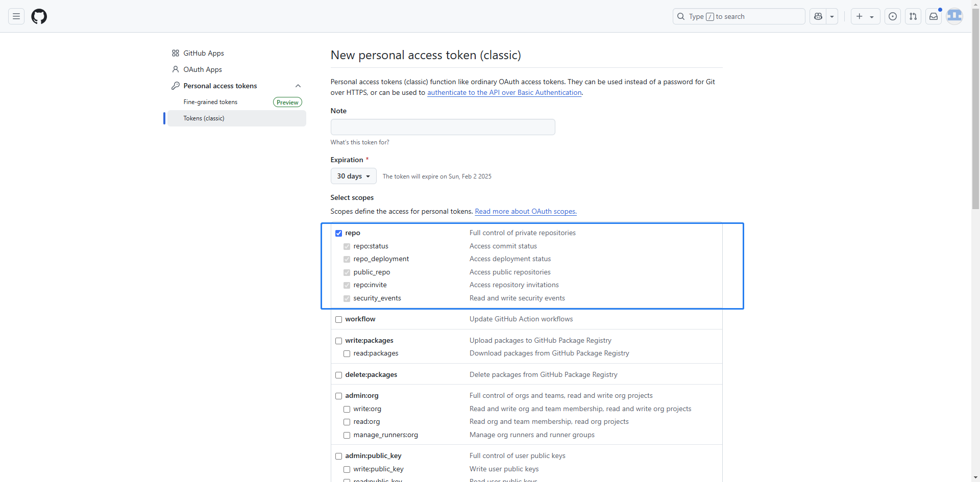980x482 pixels.
Task: Click the plus create new icon
Action: coord(860,16)
